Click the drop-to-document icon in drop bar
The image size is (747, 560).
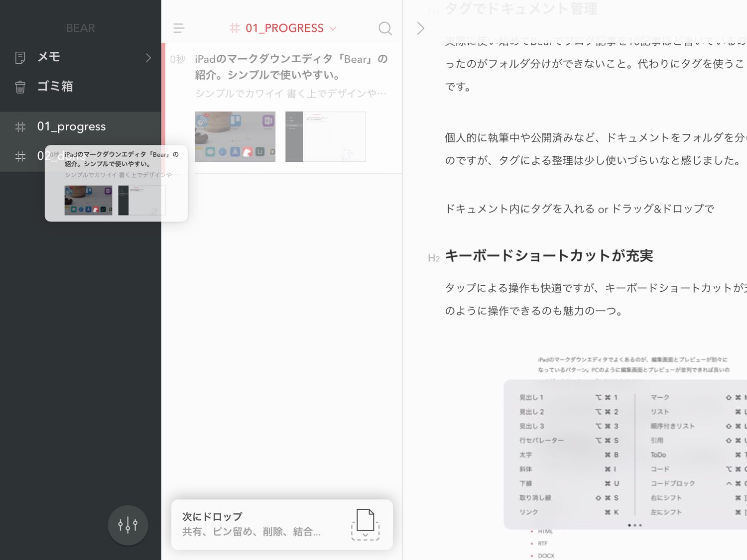365,524
